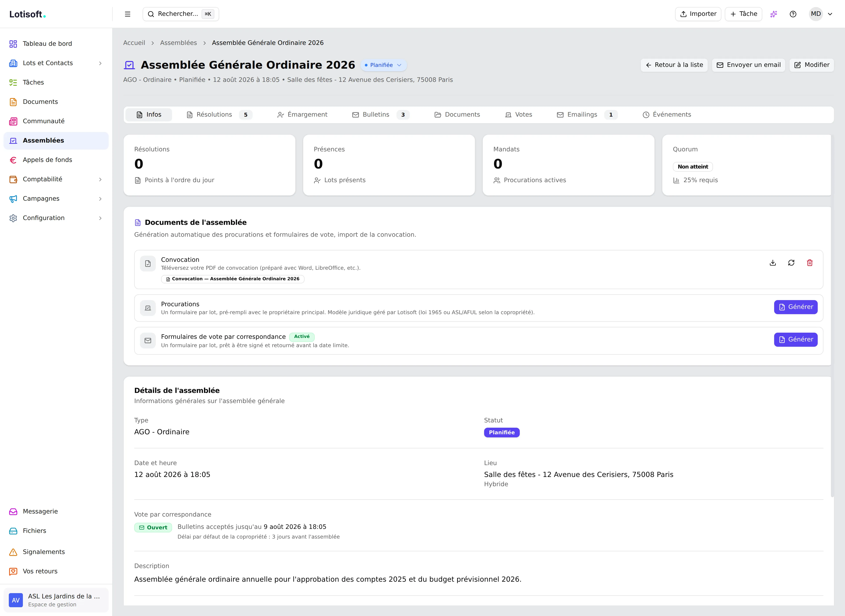Click Envoyer un email

(x=749, y=65)
